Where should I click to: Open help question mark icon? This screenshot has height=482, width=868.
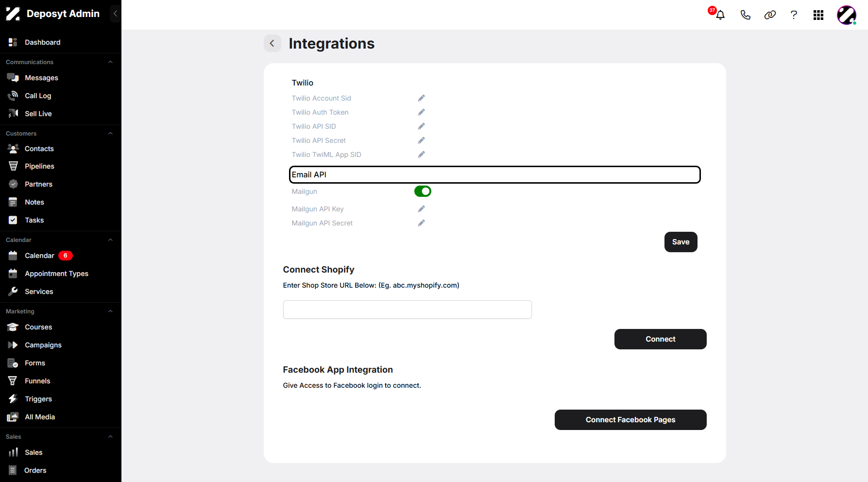794,15
